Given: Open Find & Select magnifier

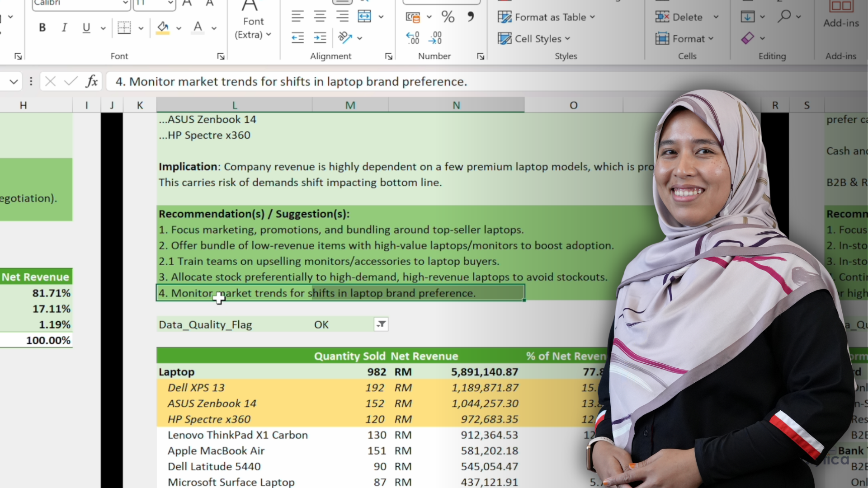Looking at the screenshot, I should (784, 16).
